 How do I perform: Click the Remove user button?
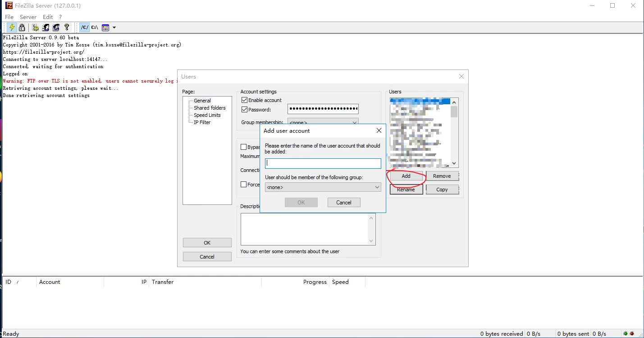442,176
